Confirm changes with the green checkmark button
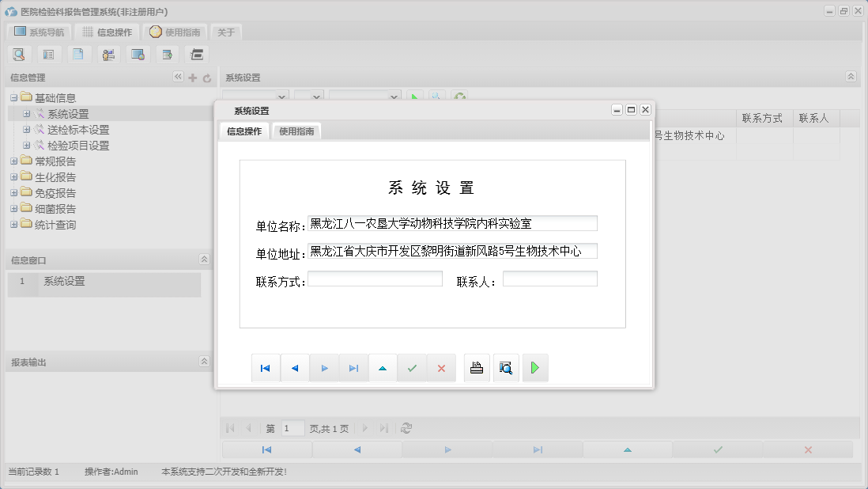The width and height of the screenshot is (868, 489). pos(412,367)
